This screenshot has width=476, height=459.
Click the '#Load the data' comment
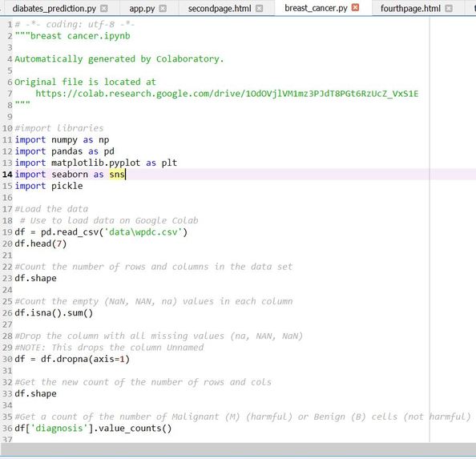click(x=51, y=209)
